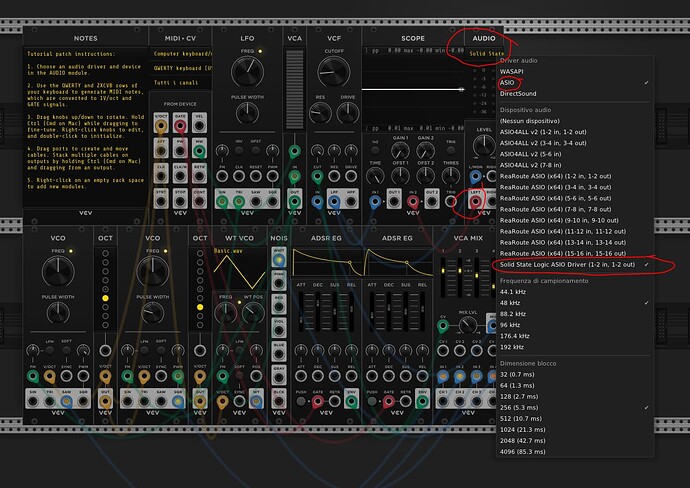Screen dimensions: 690x488
Task: Open MIDI-CV device dropdown showing QWERTY keyboard
Action: [181, 68]
